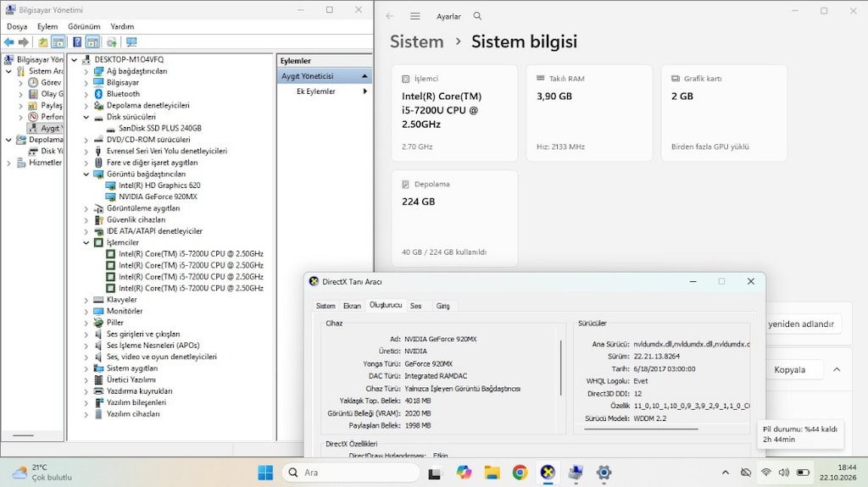Expand the Klavyeler node
This screenshot has height=487, width=868.
(x=86, y=300)
